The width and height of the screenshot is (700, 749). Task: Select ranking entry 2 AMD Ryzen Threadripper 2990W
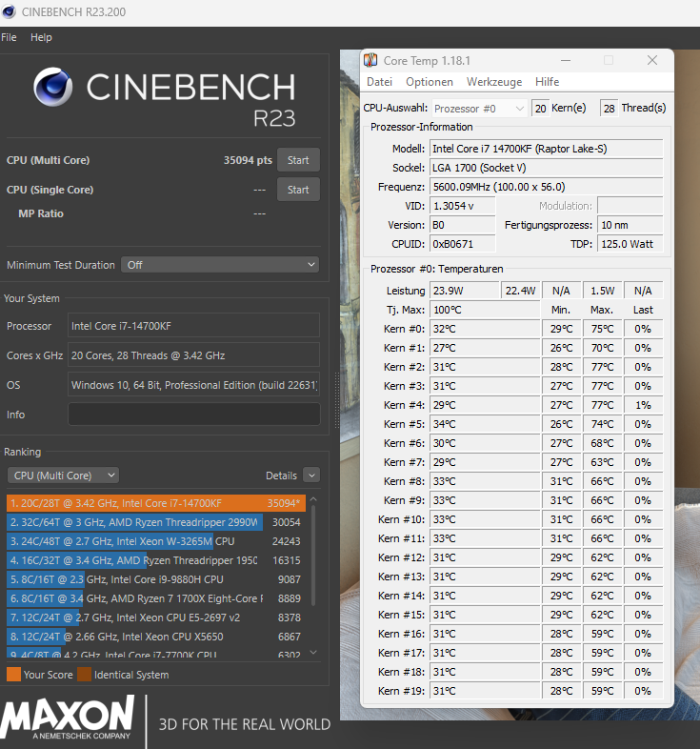click(x=156, y=522)
